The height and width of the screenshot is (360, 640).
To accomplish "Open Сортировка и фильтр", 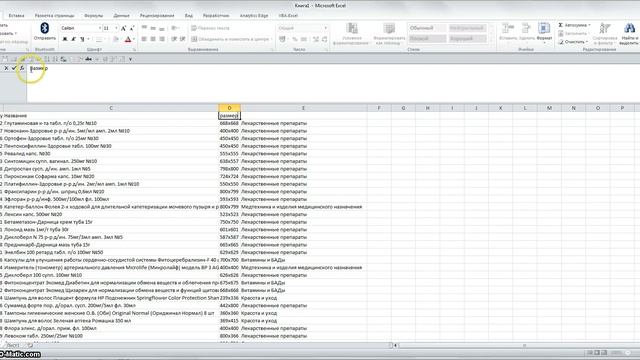I will (605, 33).
